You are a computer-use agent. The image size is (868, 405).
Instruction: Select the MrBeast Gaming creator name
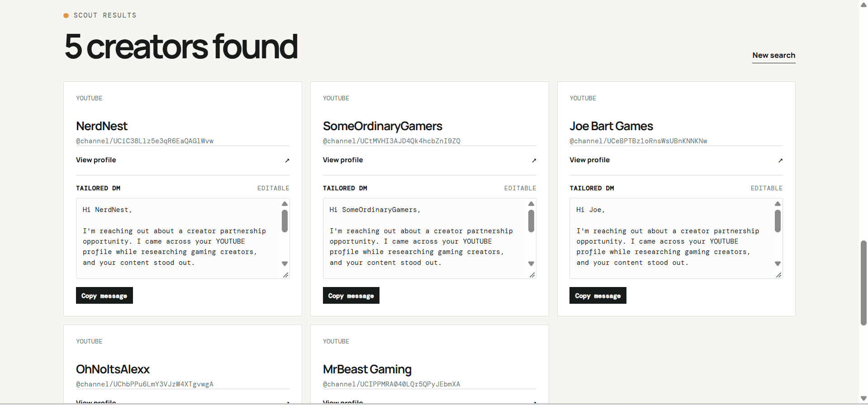click(x=367, y=369)
